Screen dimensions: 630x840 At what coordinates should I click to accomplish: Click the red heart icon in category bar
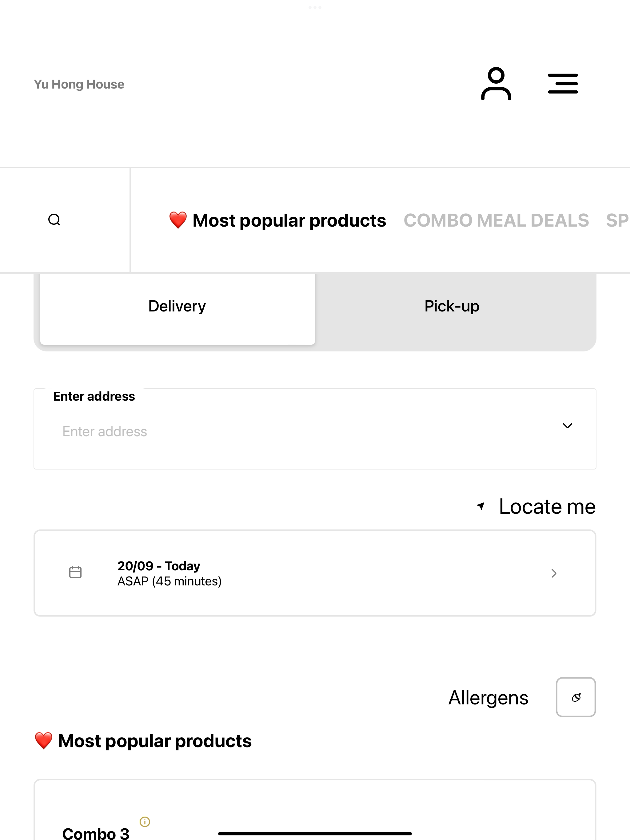click(x=178, y=220)
